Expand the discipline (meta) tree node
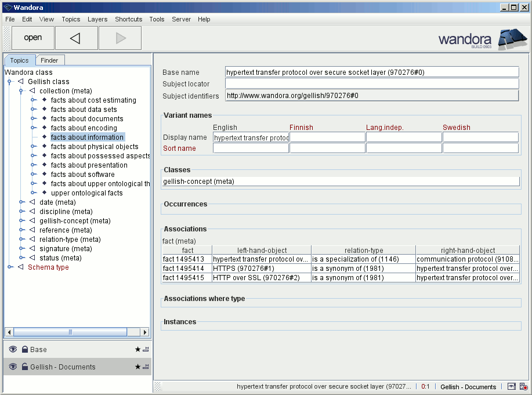The width and height of the screenshot is (532, 395). tap(21, 212)
